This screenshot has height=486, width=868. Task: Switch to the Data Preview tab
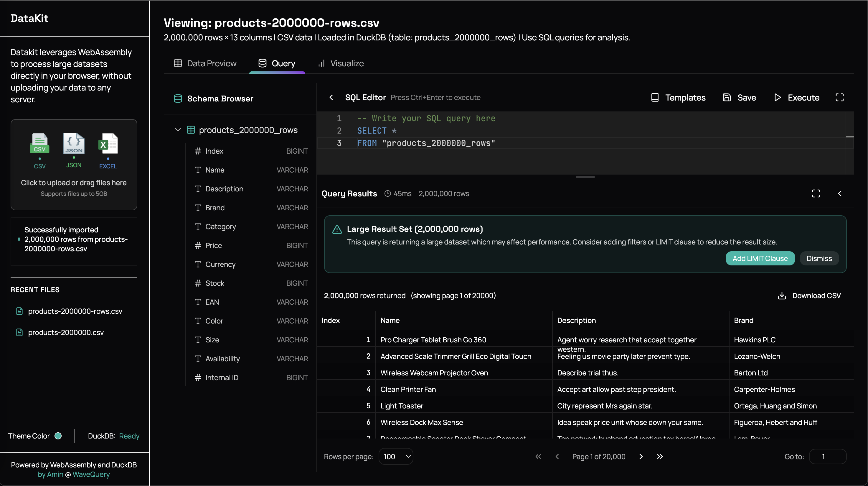point(205,63)
